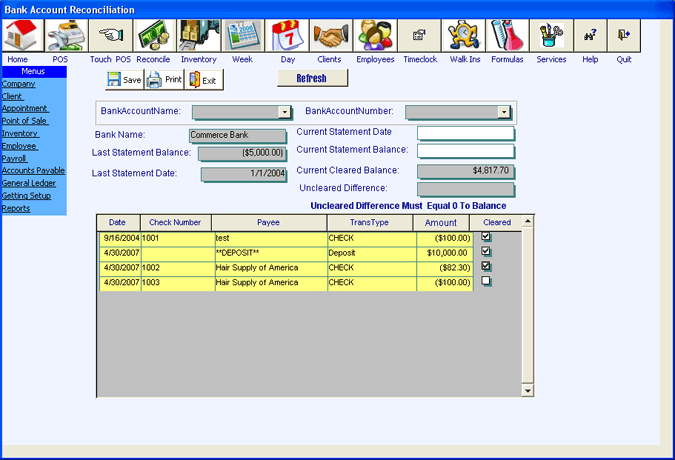
Task: Open the Home house icon
Action: coord(23,36)
